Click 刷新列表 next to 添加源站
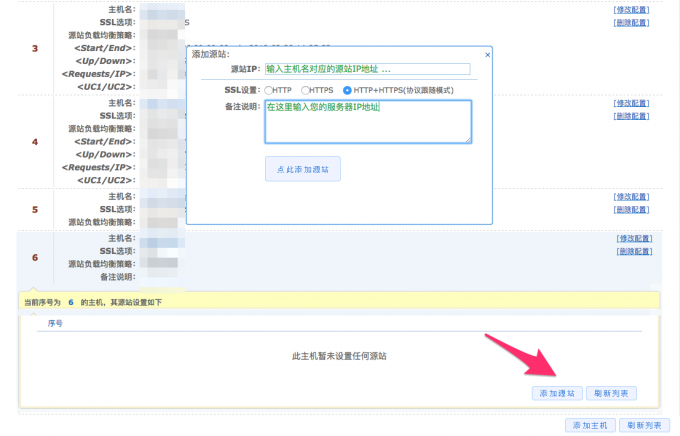 pyautogui.click(x=611, y=393)
